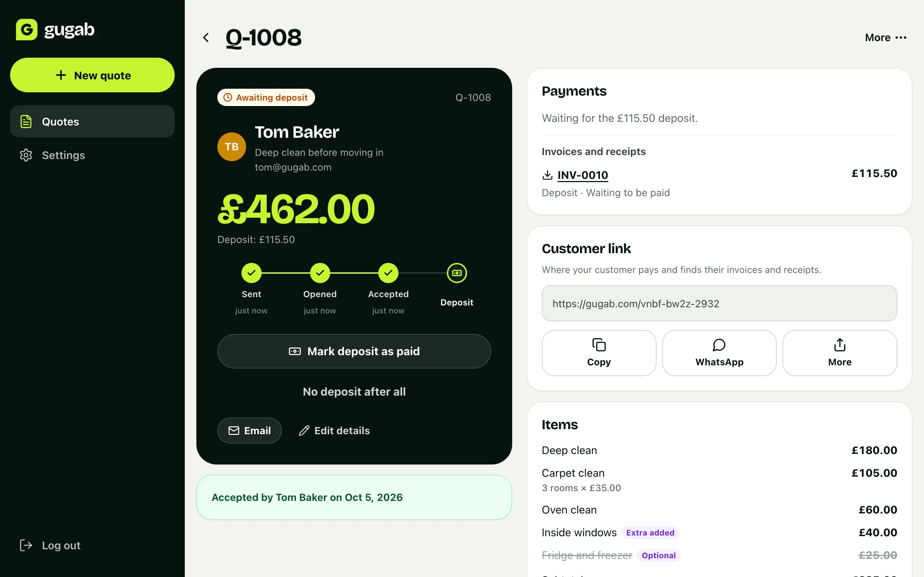The width and height of the screenshot is (924, 577).
Task: Create a New quote
Action: coord(92,75)
